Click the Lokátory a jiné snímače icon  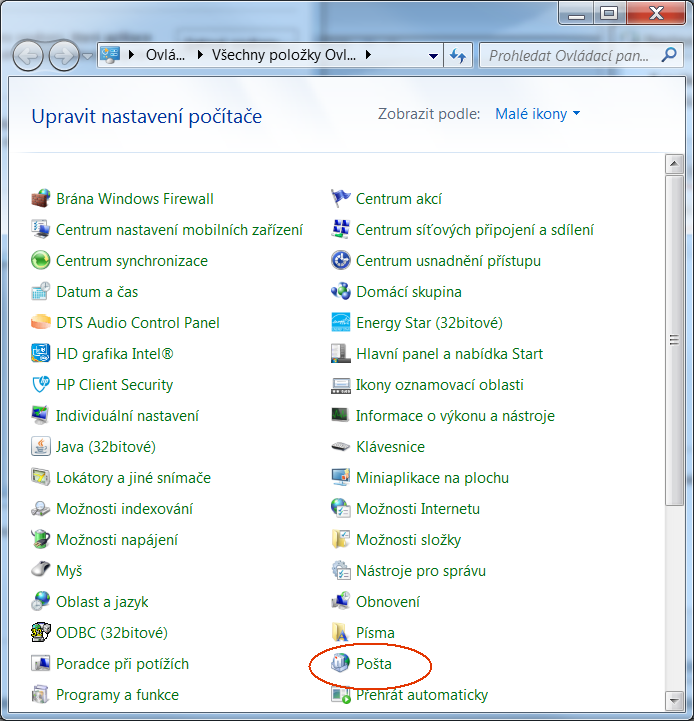(40, 477)
